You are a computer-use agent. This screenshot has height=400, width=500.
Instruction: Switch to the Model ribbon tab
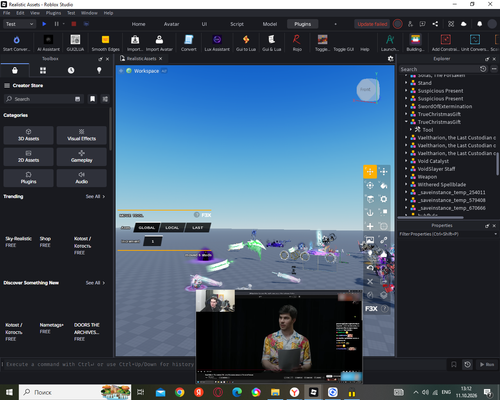click(270, 24)
